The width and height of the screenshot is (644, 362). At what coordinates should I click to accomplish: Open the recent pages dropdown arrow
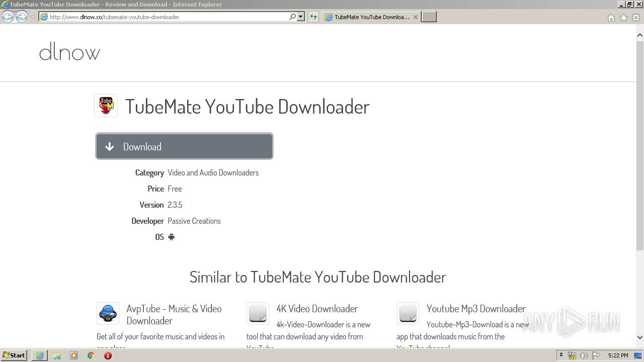33,17
